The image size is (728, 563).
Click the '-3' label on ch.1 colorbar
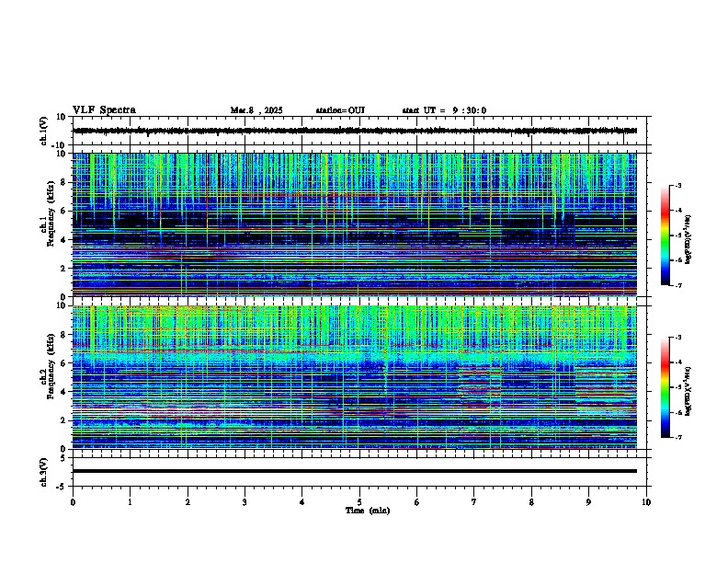(x=677, y=186)
